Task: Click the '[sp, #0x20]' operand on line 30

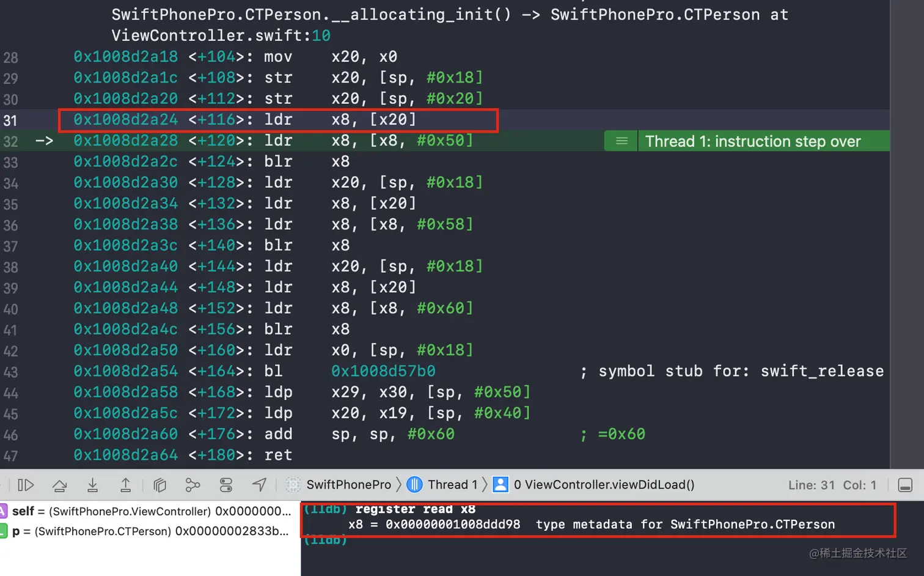Action: point(431,98)
